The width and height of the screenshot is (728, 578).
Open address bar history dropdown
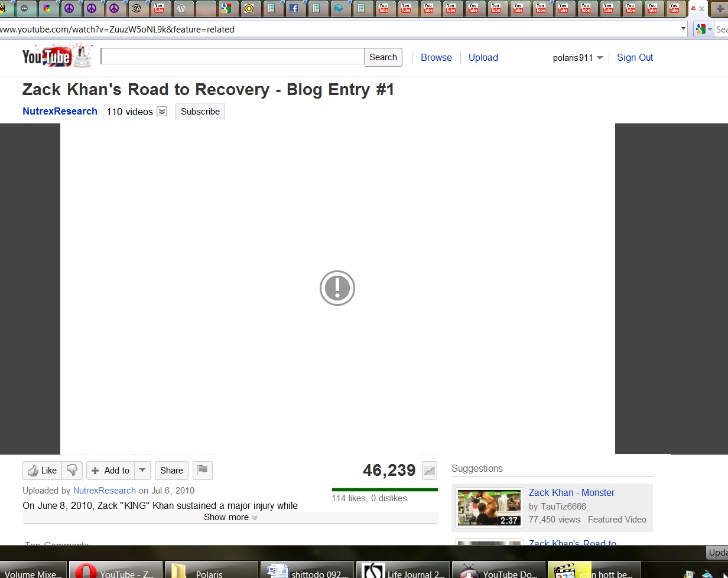(683, 28)
